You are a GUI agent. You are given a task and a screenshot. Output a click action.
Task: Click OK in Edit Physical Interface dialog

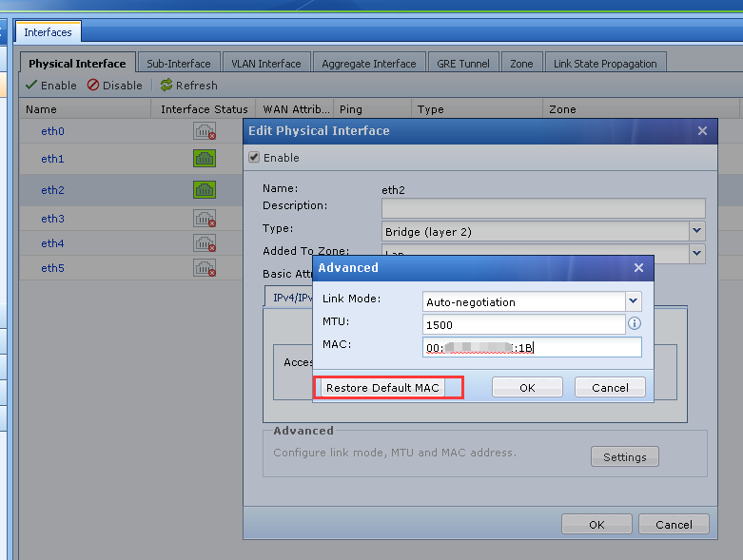(x=596, y=525)
